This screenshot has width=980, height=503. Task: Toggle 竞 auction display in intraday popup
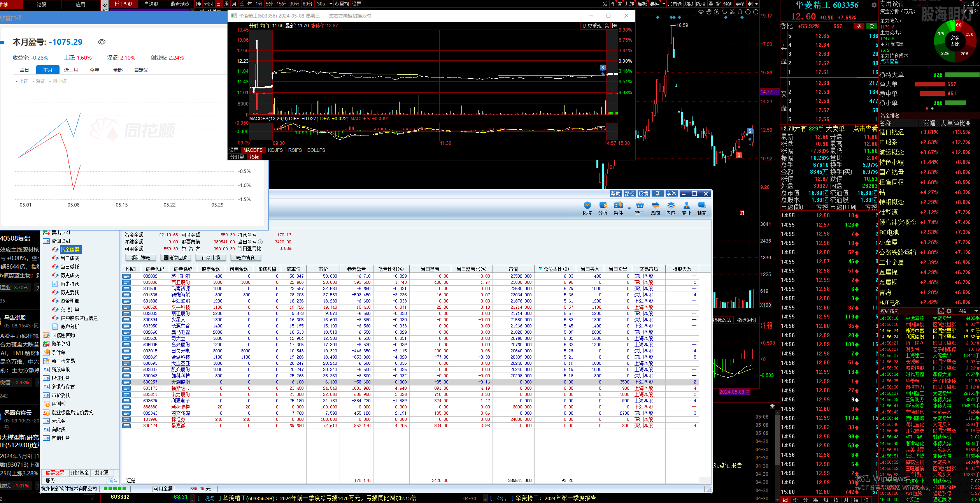coord(607,26)
